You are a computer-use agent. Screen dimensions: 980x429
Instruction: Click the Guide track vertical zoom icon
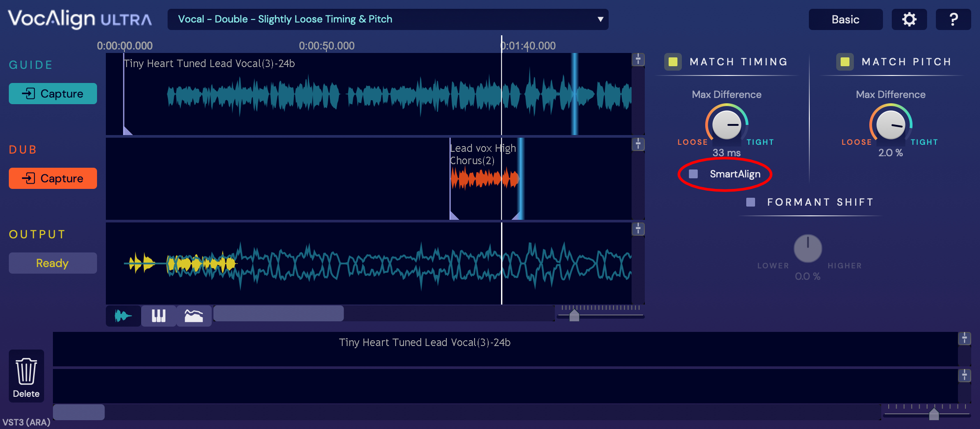pyautogui.click(x=638, y=60)
